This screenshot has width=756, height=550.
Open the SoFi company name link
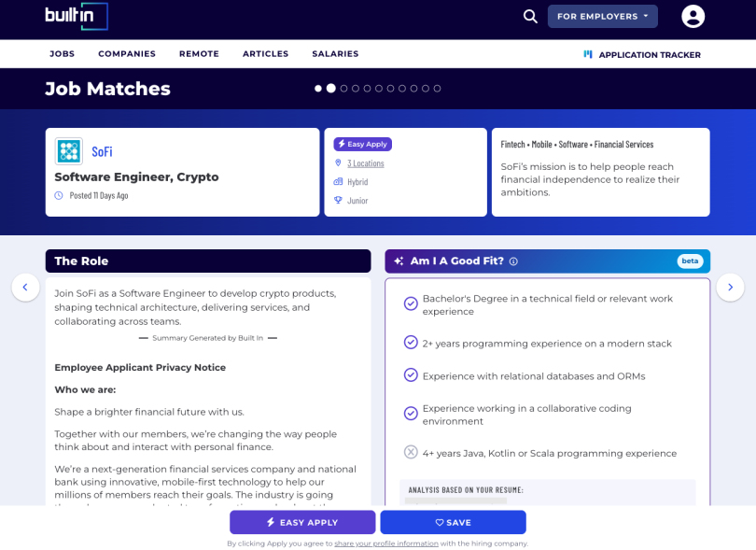point(103,152)
